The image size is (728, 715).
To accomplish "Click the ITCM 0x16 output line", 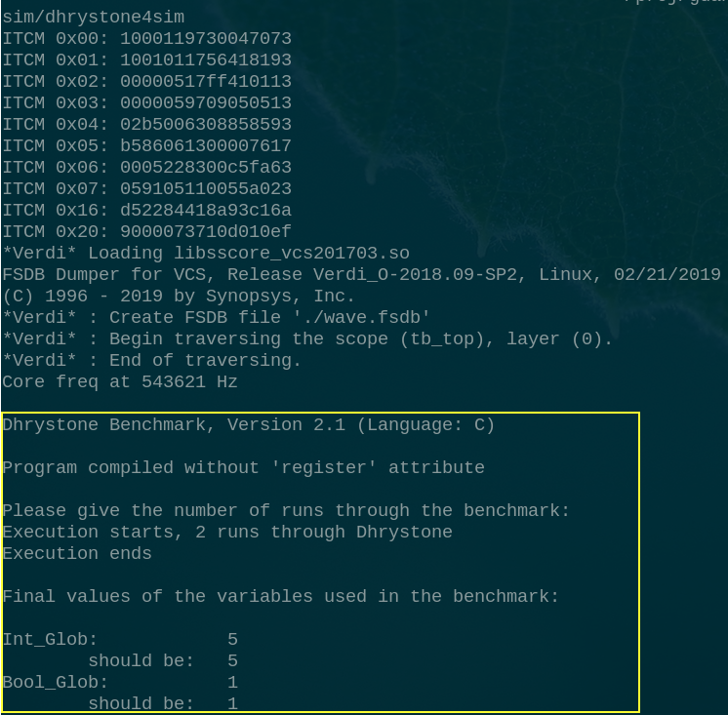I will click(x=146, y=210).
